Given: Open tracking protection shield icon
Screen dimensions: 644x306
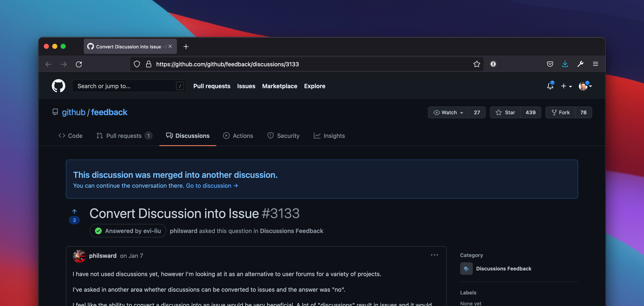Looking at the screenshot, I should pos(137,64).
